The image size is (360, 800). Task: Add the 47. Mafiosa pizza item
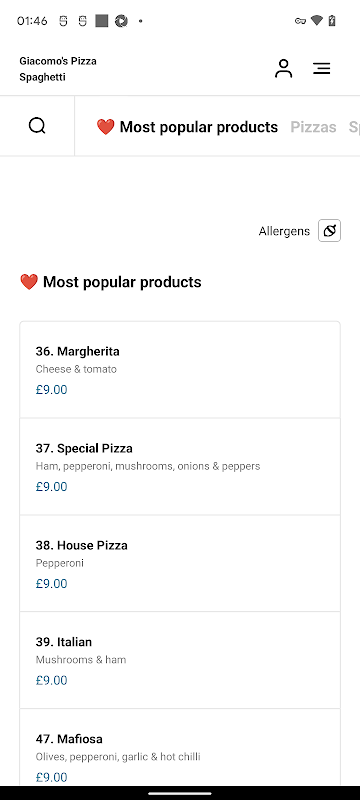pos(180,747)
